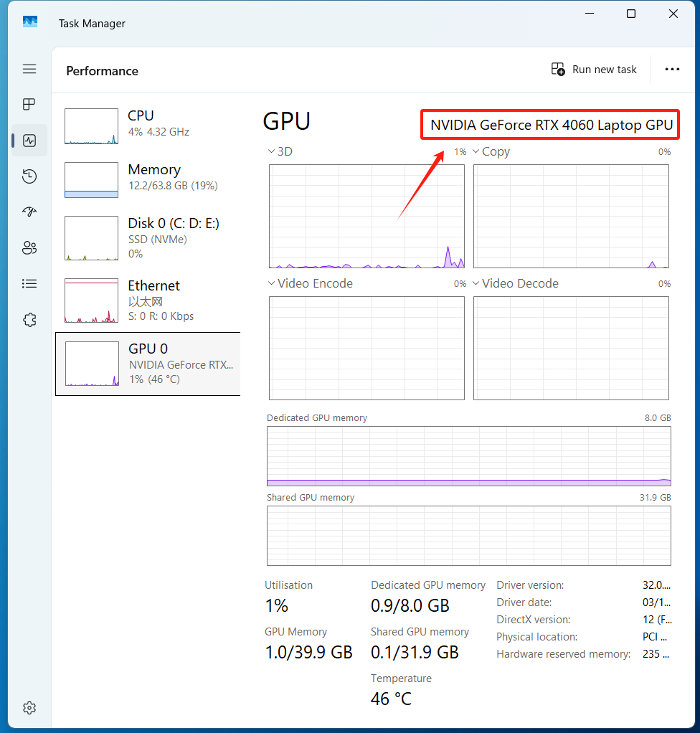
Task: Click the Ethernet mini graph thumbnail
Action: pyautogui.click(x=91, y=301)
